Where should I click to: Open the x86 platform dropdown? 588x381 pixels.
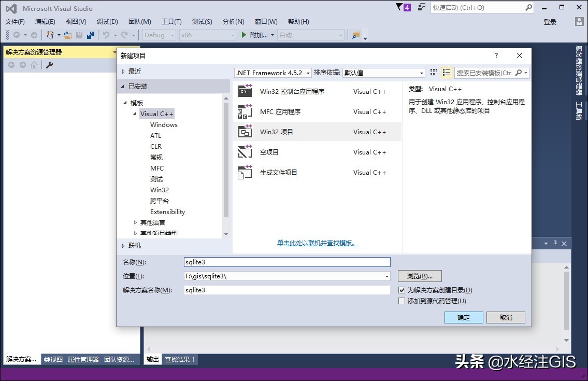(207, 35)
